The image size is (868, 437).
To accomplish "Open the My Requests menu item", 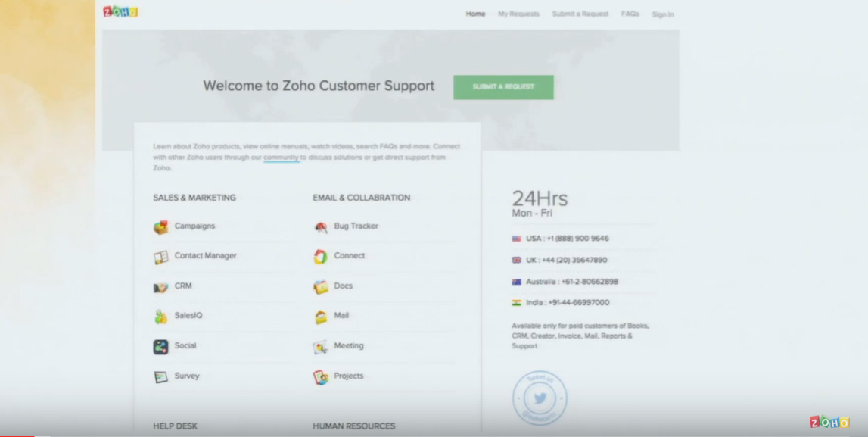I will [x=518, y=14].
